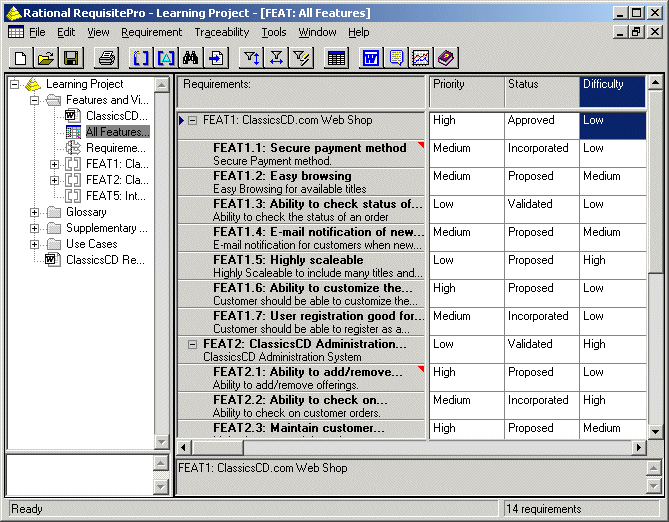669x522 pixels.
Task: Click the Difficulty column header
Action: click(x=612, y=92)
